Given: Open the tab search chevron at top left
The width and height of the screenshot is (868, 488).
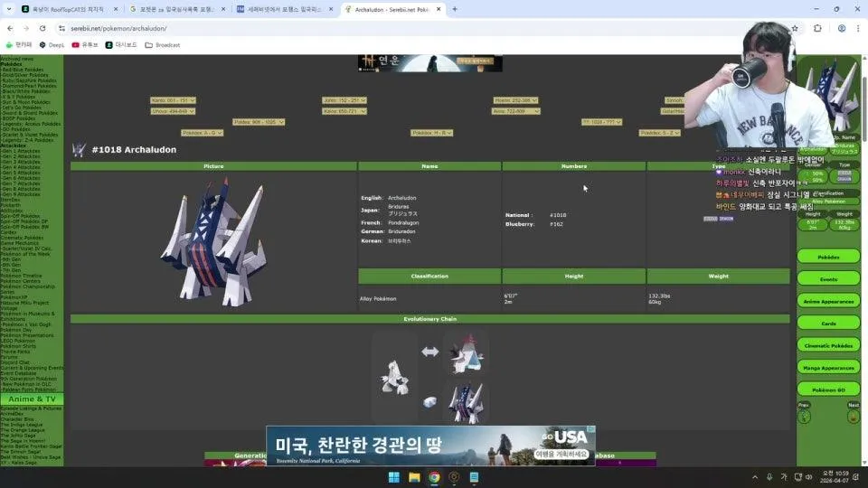Looking at the screenshot, I should coord(9,9).
